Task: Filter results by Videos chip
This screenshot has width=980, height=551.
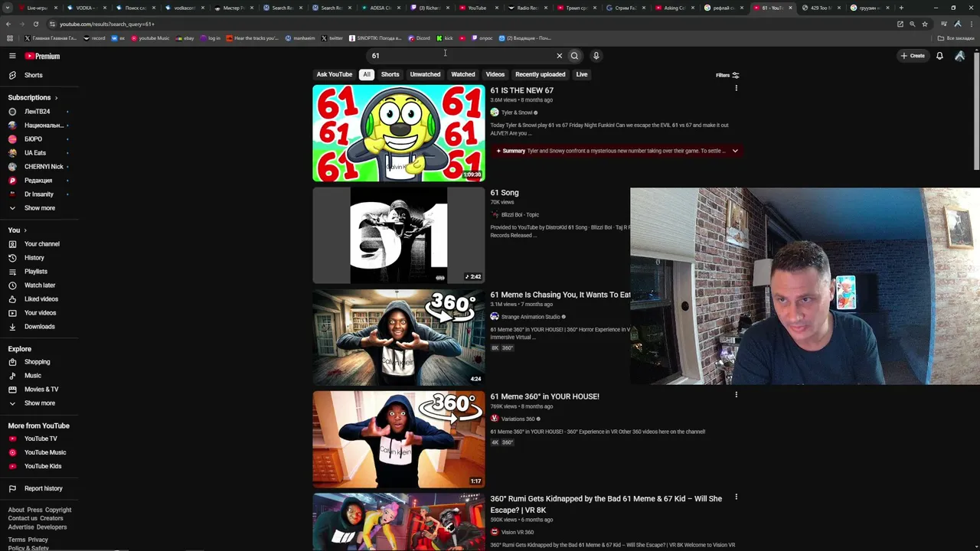Action: 495,74
